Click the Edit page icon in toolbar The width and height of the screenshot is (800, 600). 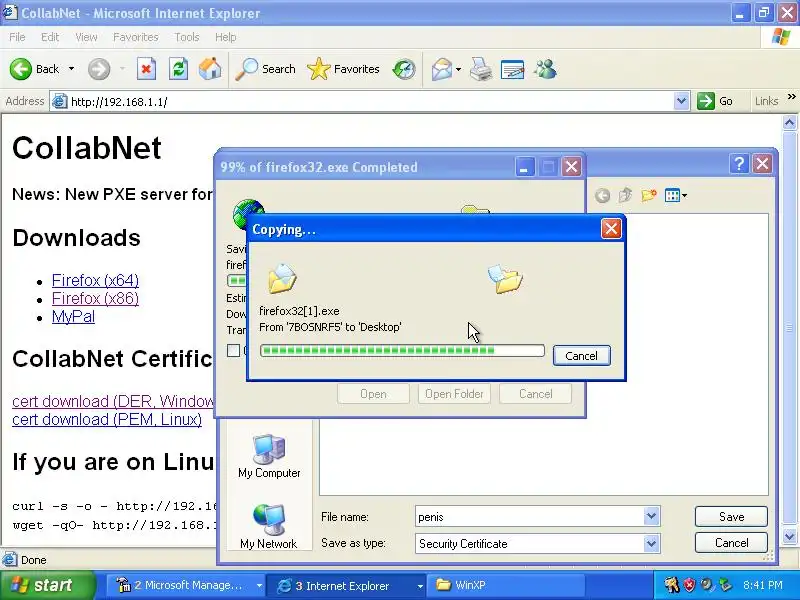point(513,69)
